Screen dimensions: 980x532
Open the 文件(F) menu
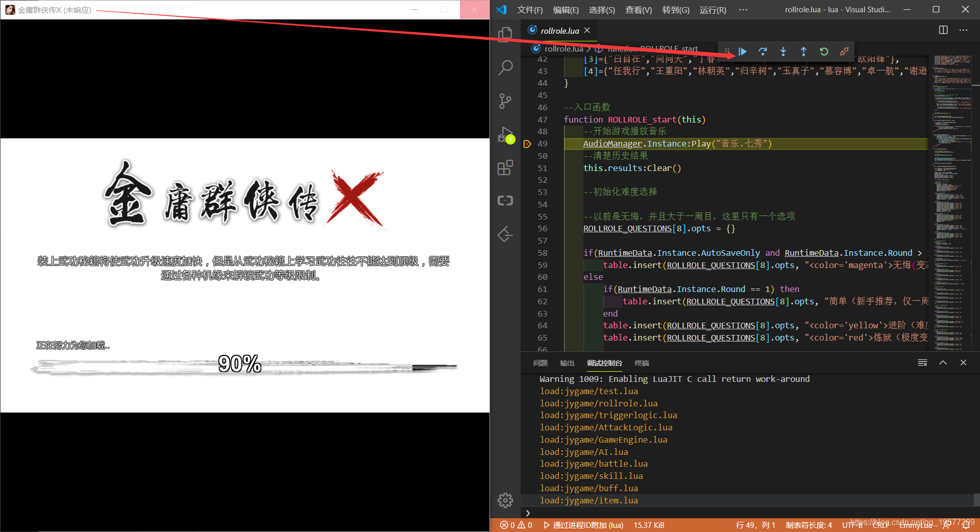[530, 10]
